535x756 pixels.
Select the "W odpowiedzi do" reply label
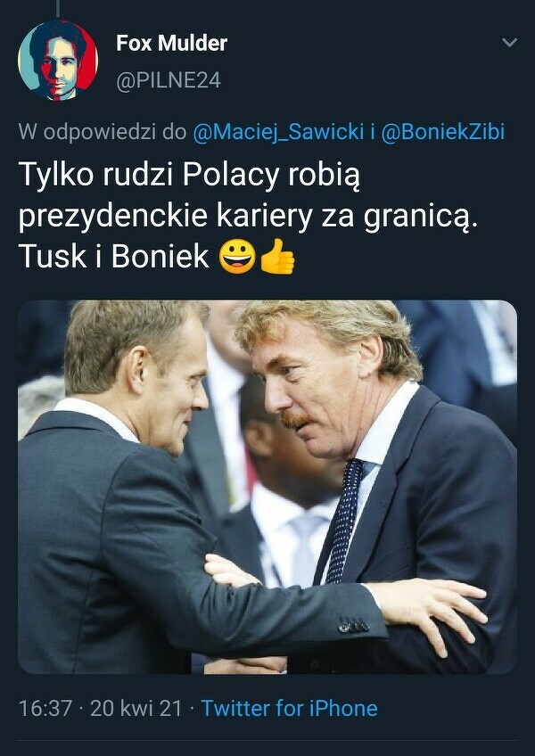[x=103, y=132]
